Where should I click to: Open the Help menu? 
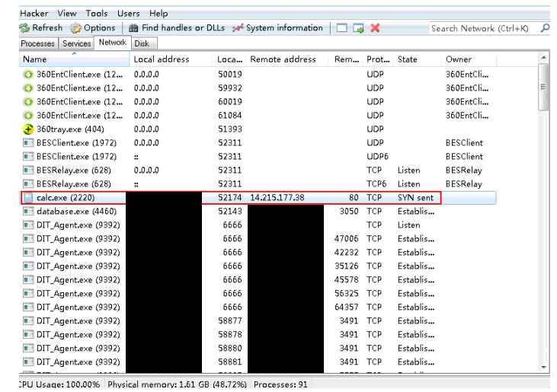point(158,14)
